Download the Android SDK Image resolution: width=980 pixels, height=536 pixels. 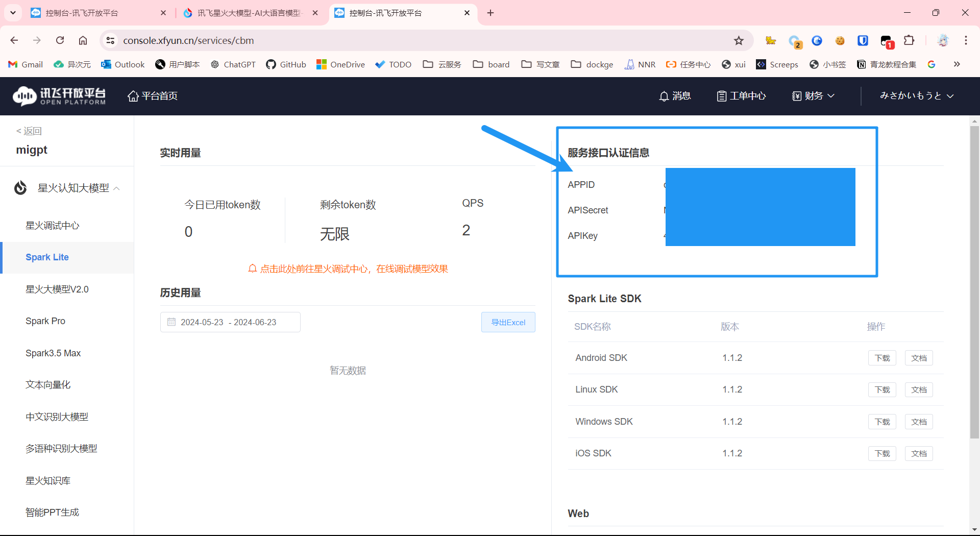(x=881, y=358)
